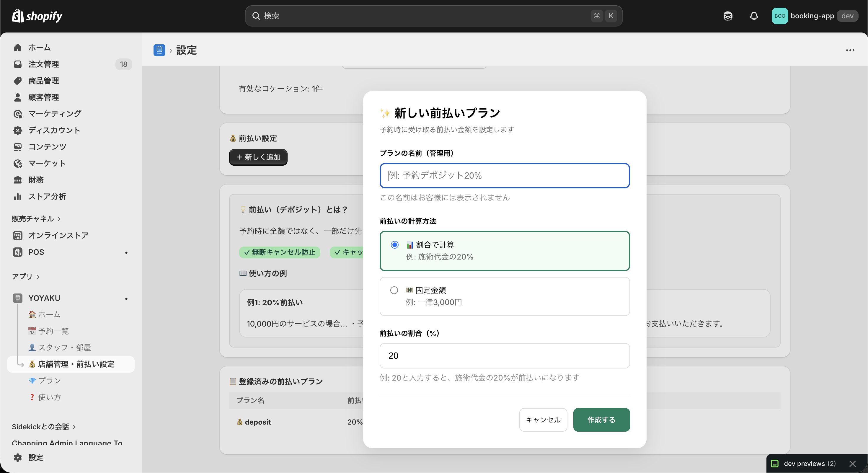Click the 商品管理 products tag icon
Screen dimensions: 868x473
click(17, 81)
